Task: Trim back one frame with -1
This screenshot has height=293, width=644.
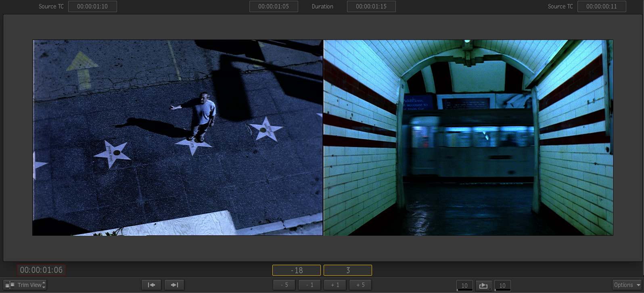Action: coord(309,285)
